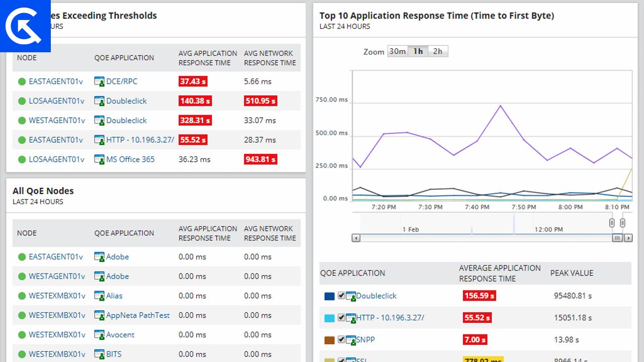This screenshot has height=362, width=644.
Task: Open the Alias application link
Action: click(114, 296)
